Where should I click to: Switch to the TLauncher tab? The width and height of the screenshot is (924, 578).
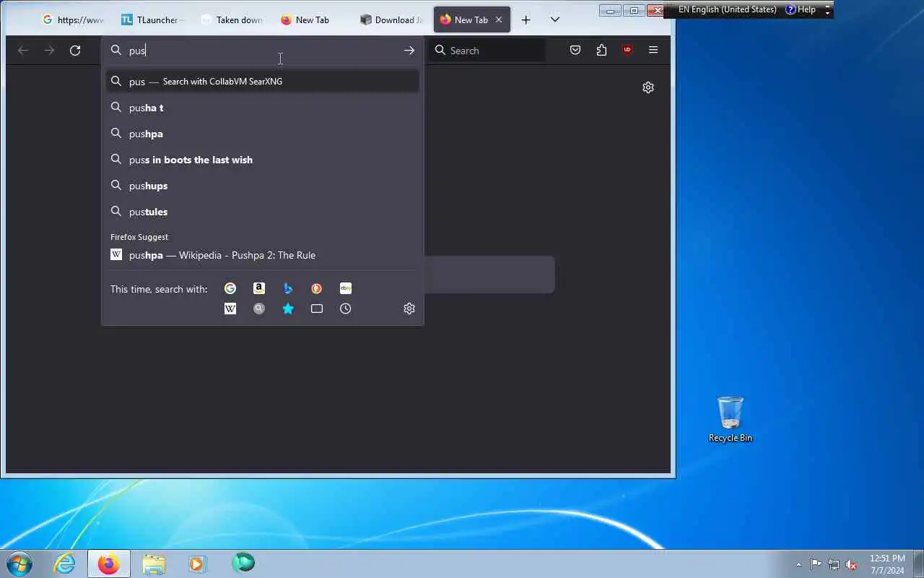click(152, 20)
